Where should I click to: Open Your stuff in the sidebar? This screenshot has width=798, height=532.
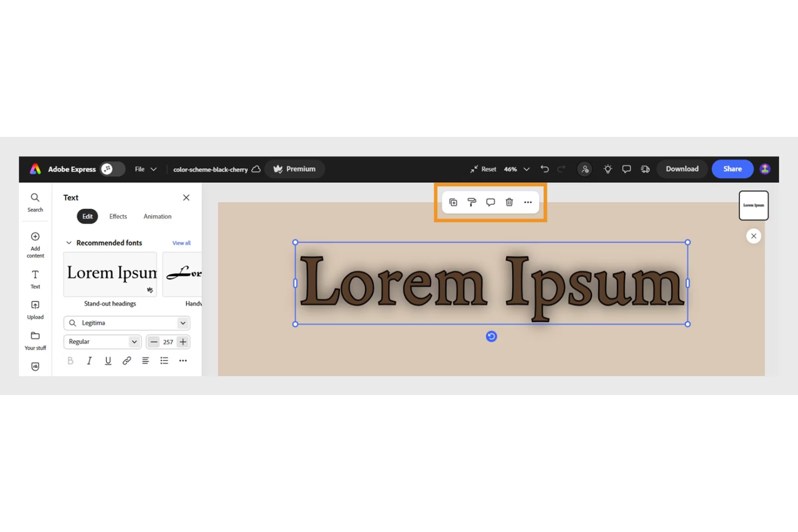[x=35, y=340]
